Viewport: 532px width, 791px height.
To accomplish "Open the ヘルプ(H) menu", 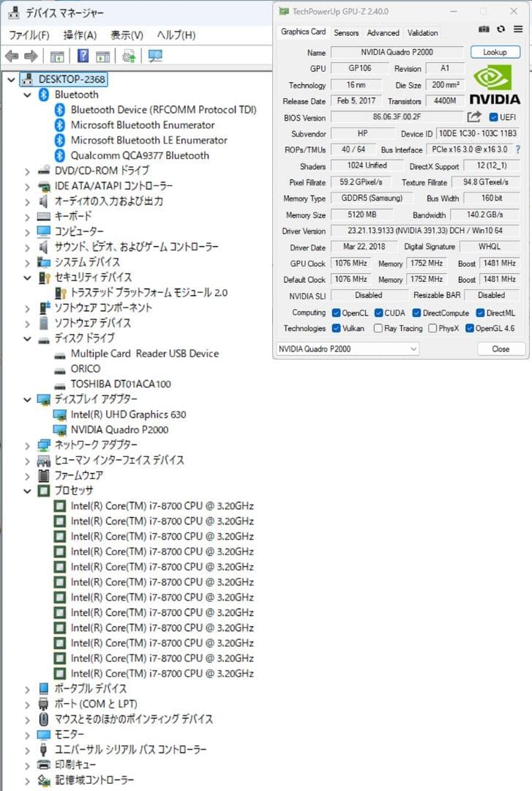I will pos(176,35).
